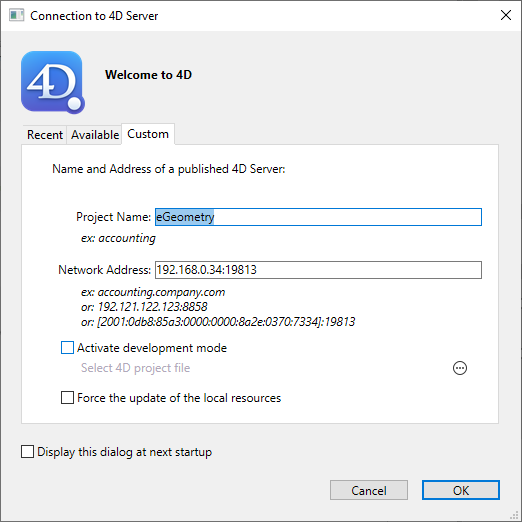Click the Welcome to 4D heading
Screen dimensions: 522x522
[148, 75]
